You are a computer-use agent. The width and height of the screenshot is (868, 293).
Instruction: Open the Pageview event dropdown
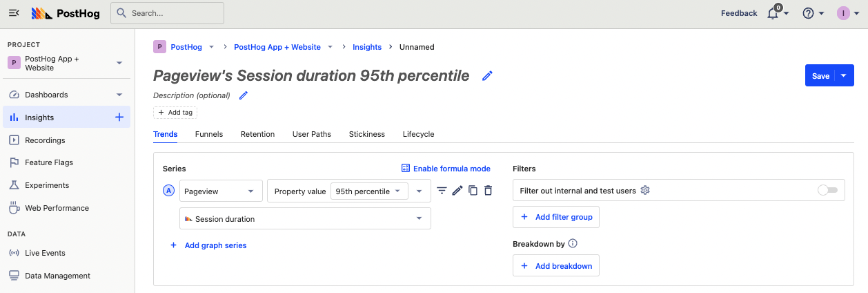(x=221, y=191)
